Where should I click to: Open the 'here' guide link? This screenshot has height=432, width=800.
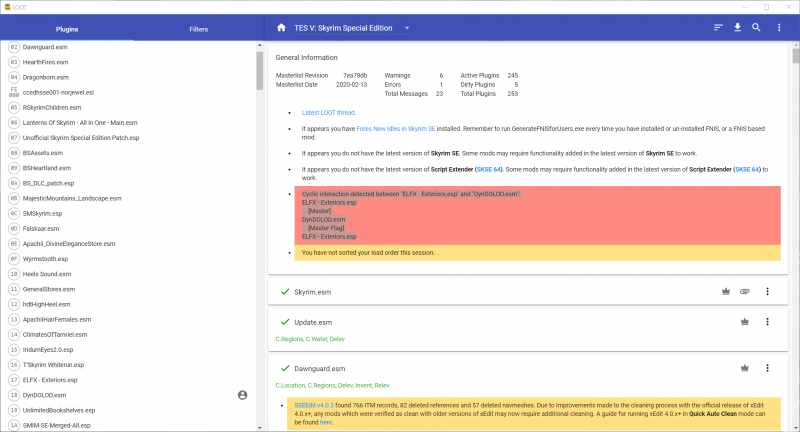[x=326, y=422]
